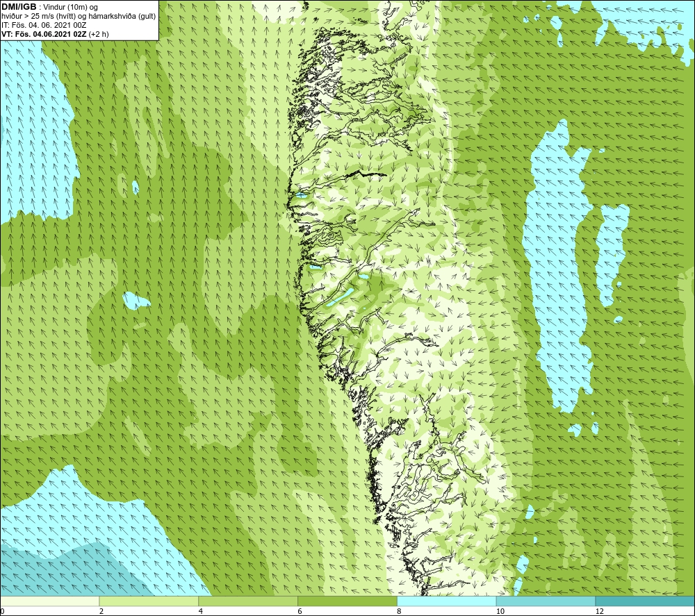Click the DMI/IGB title text
Viewport: 695px width, 616px height.
pos(19,7)
